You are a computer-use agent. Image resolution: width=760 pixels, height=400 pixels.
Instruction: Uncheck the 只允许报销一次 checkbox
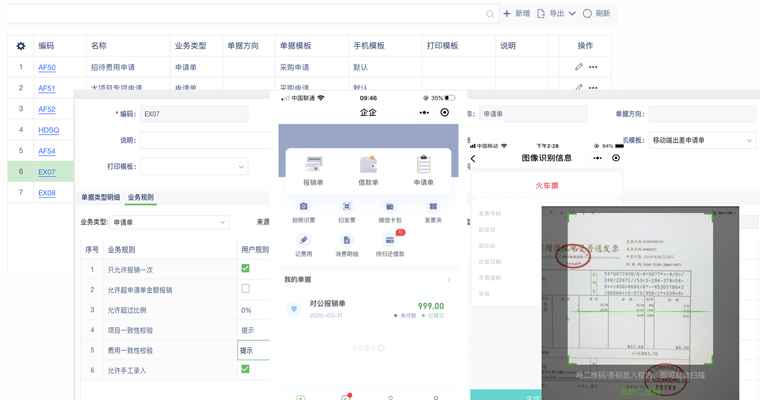tap(245, 269)
